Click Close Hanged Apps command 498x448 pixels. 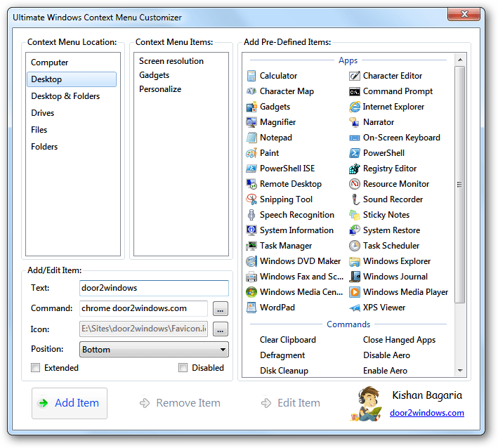click(x=399, y=340)
